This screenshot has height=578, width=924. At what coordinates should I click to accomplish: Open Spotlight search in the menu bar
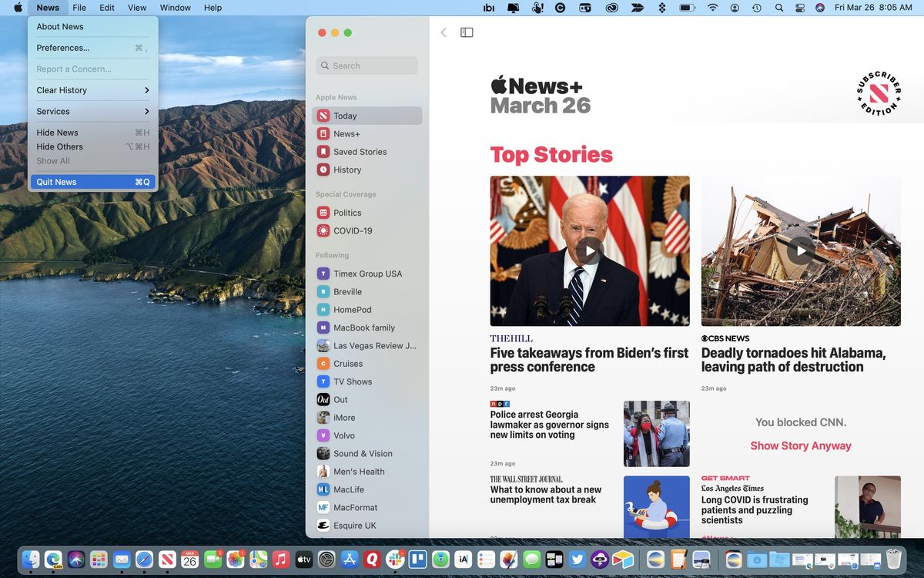pos(778,8)
